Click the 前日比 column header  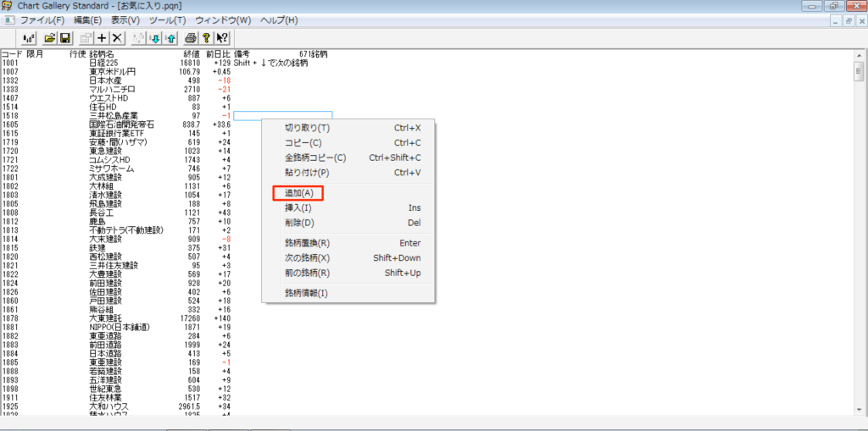click(218, 54)
